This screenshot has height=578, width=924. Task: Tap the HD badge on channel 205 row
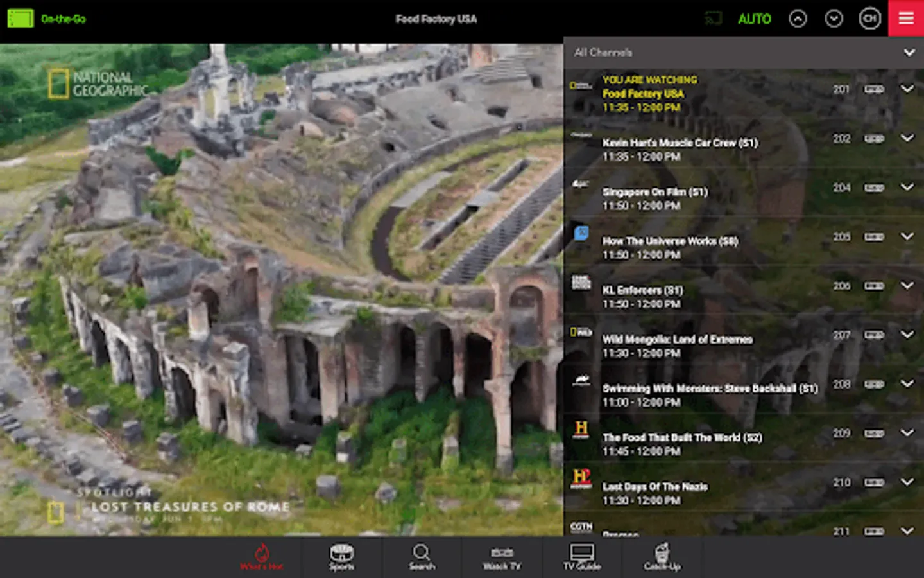coord(874,237)
